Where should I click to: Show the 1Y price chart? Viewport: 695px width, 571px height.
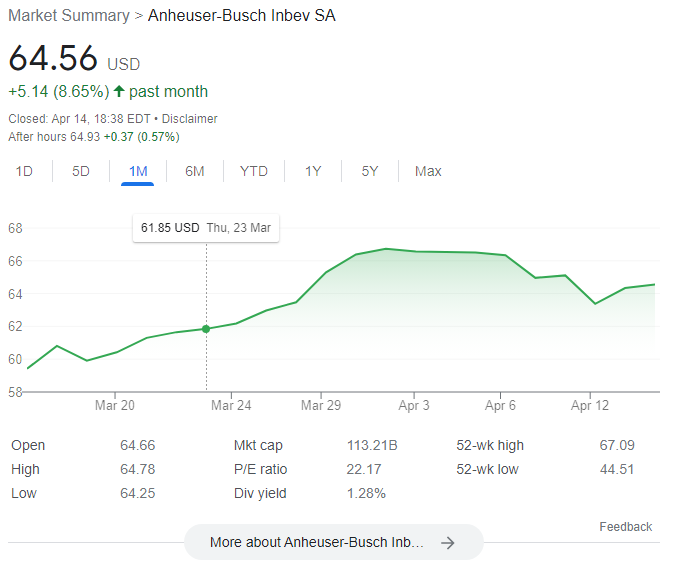(313, 171)
